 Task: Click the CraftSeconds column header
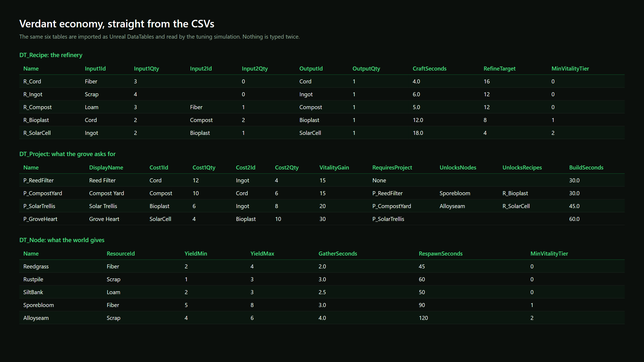pyautogui.click(x=429, y=69)
